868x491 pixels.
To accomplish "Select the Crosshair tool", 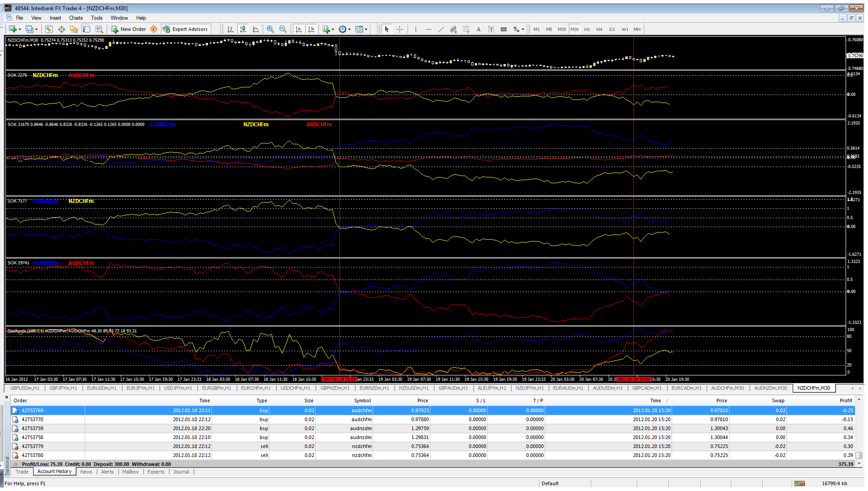I will point(399,29).
